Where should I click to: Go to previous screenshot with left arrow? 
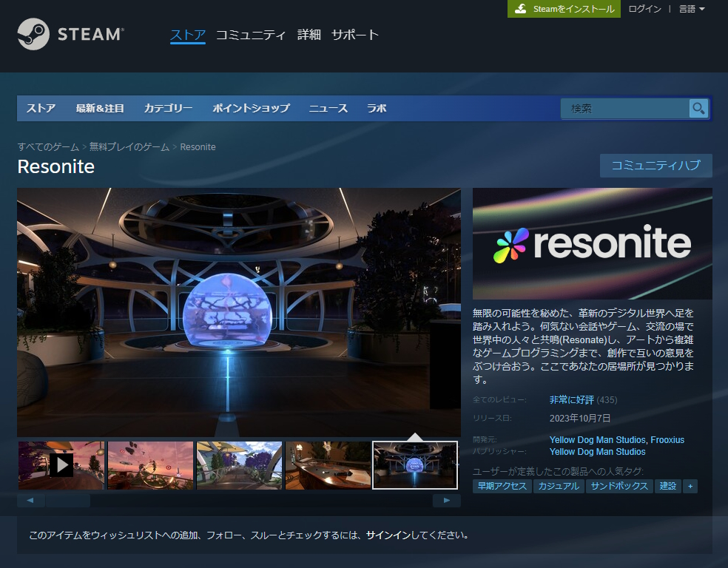(30, 500)
